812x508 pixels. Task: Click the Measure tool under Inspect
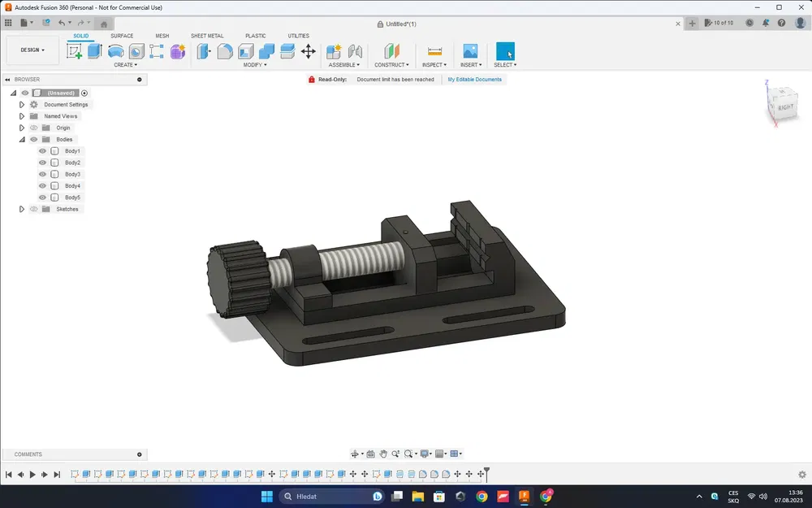434,50
